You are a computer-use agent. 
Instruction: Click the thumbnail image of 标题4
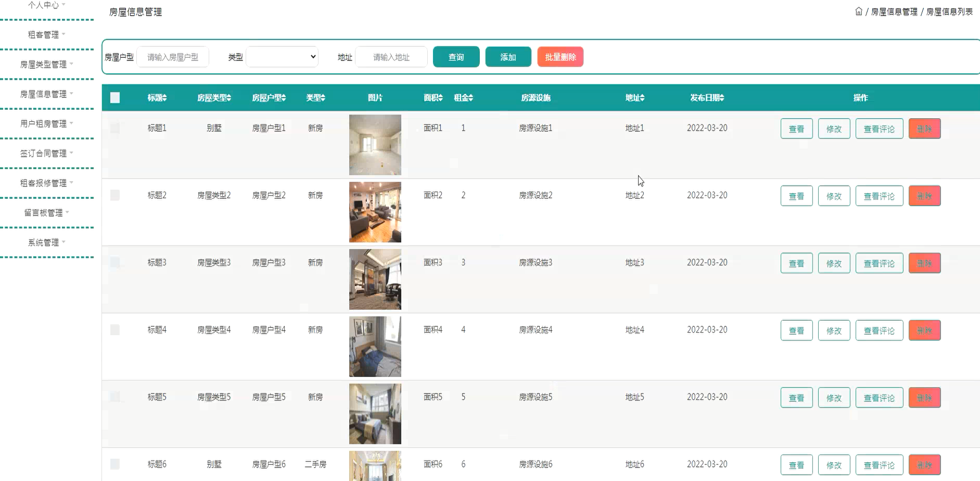click(x=375, y=346)
